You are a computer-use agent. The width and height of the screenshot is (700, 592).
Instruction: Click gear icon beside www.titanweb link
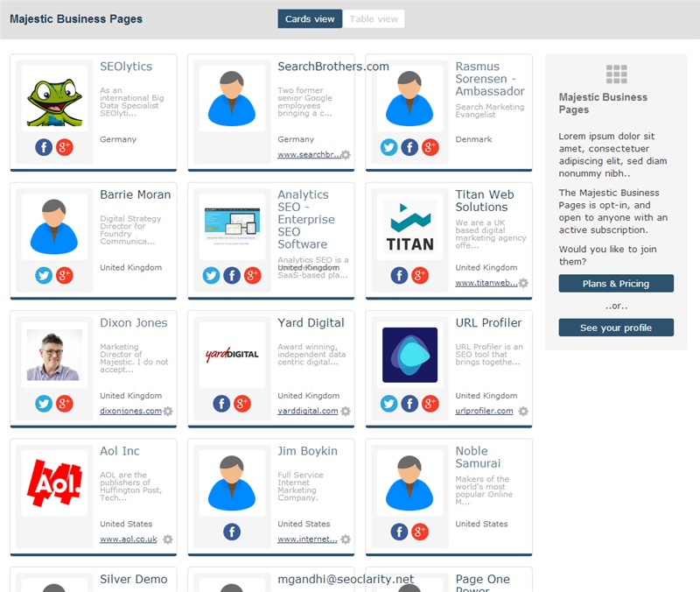tap(523, 283)
